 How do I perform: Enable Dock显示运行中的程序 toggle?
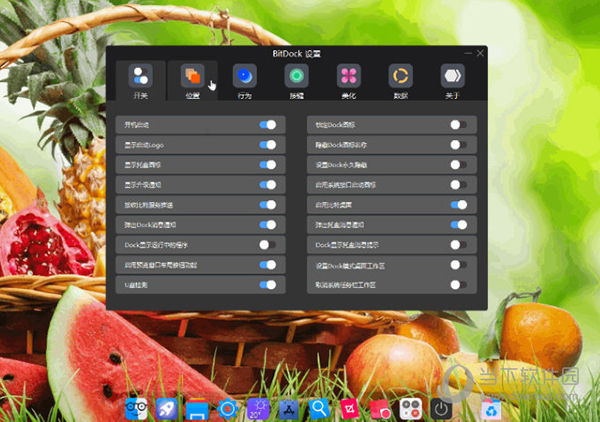click(268, 245)
